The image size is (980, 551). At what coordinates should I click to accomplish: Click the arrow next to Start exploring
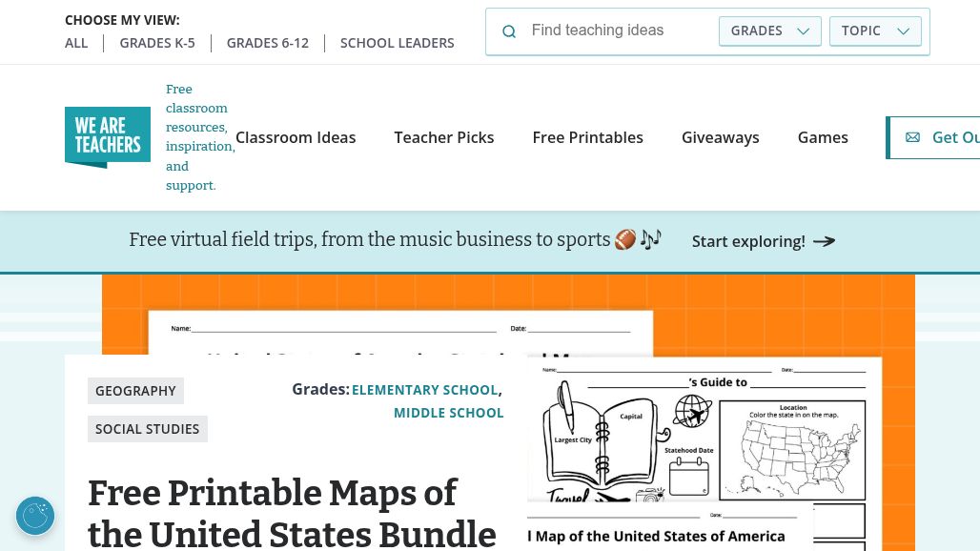pos(825,241)
